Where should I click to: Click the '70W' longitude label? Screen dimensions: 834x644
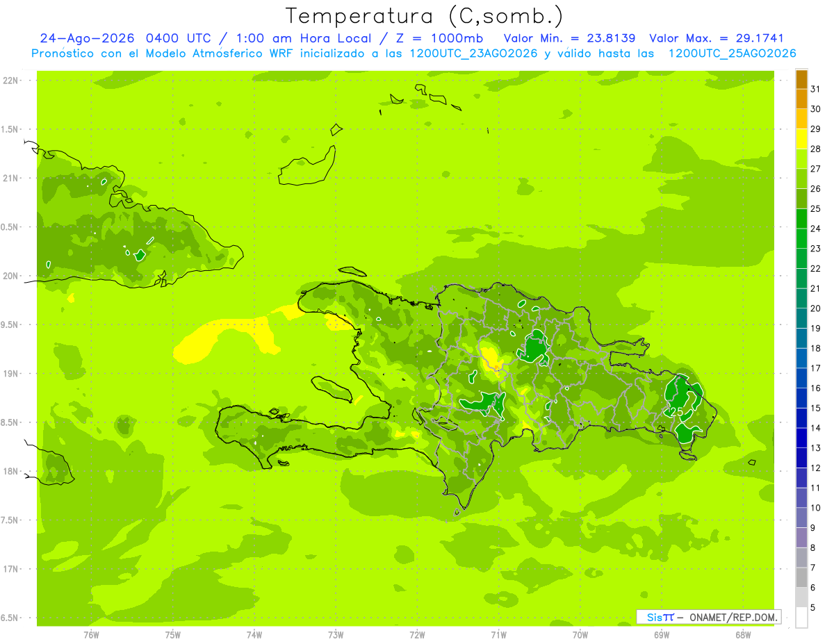[x=580, y=635]
